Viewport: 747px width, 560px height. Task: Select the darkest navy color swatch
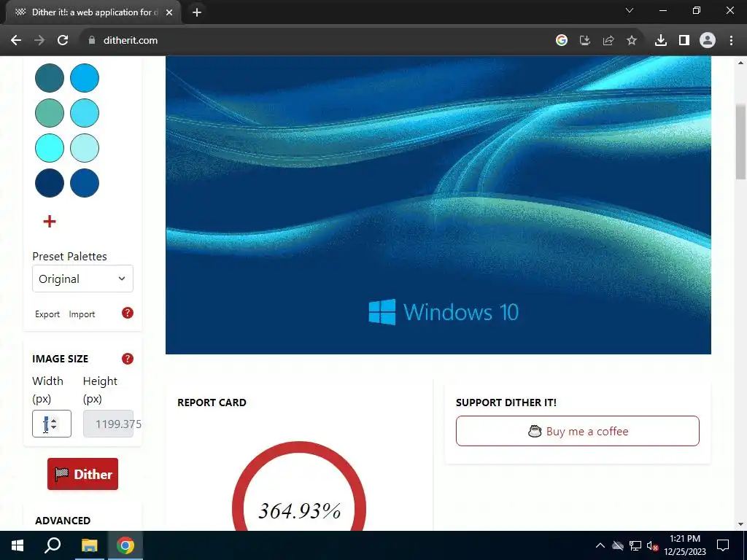coord(50,183)
